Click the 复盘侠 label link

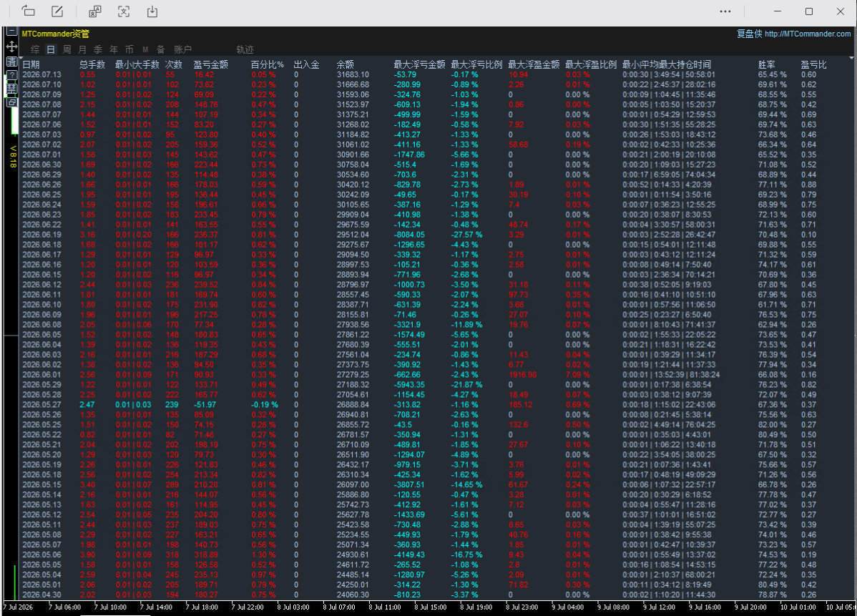(x=749, y=34)
